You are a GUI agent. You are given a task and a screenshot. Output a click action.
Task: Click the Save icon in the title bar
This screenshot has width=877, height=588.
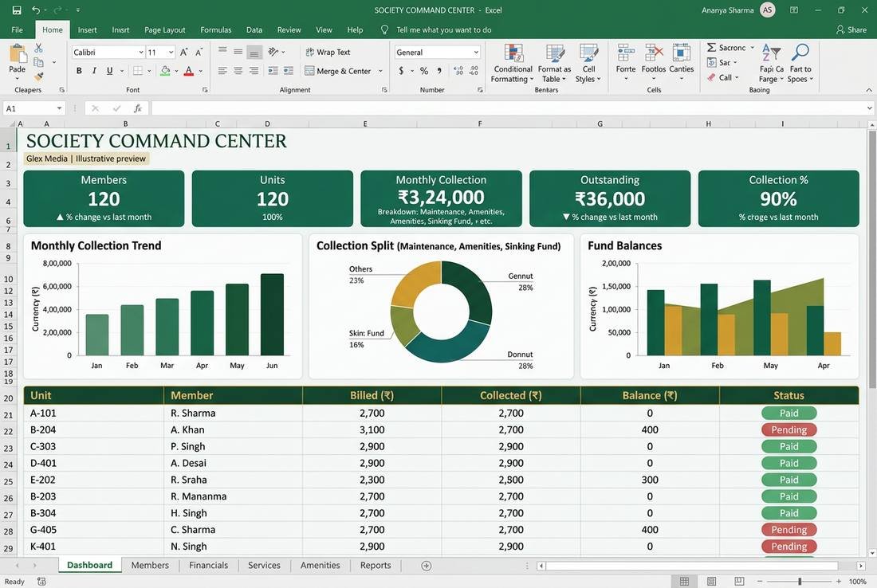point(17,10)
